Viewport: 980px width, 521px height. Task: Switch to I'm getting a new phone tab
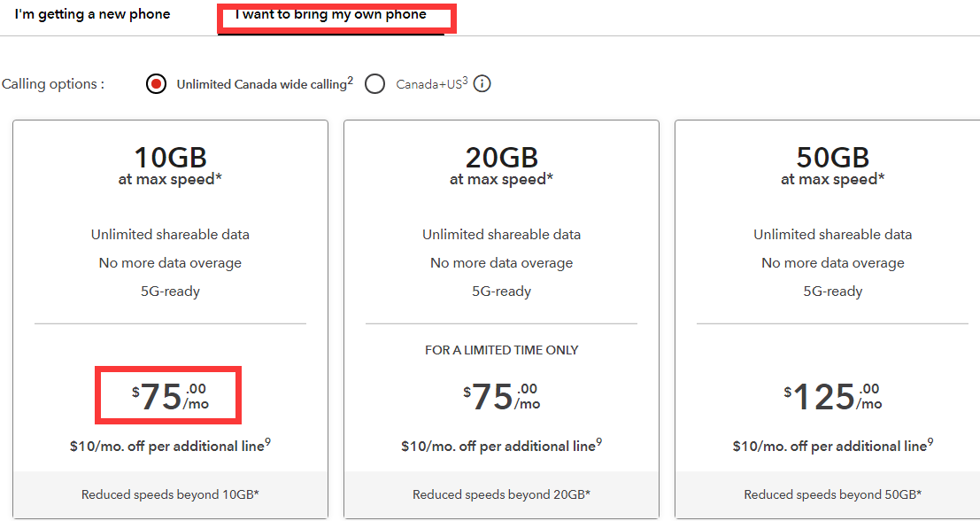coord(92,14)
